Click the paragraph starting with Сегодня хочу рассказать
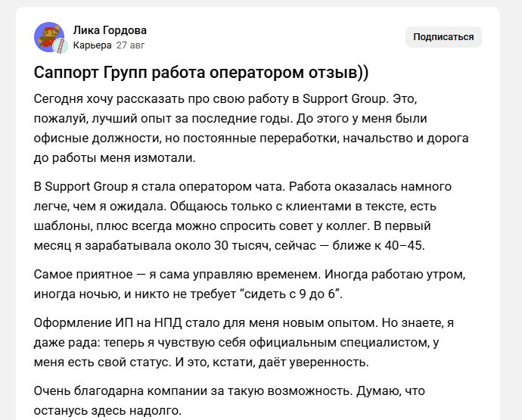This screenshot has height=420, width=522. click(251, 128)
